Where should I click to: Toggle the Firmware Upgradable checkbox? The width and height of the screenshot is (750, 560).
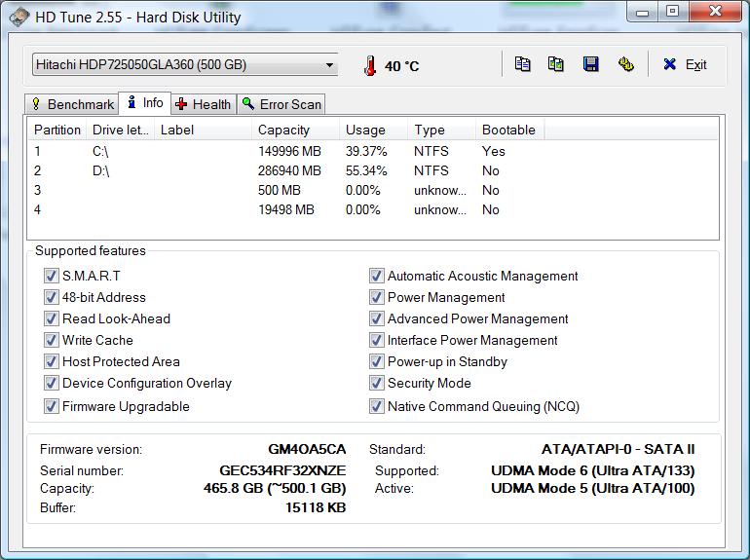pos(52,406)
